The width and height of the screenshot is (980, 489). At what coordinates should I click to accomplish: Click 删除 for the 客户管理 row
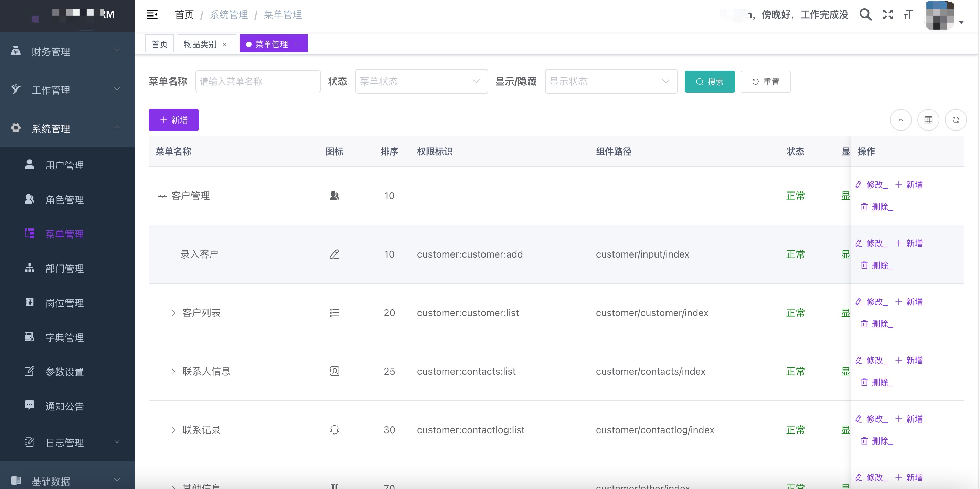877,207
